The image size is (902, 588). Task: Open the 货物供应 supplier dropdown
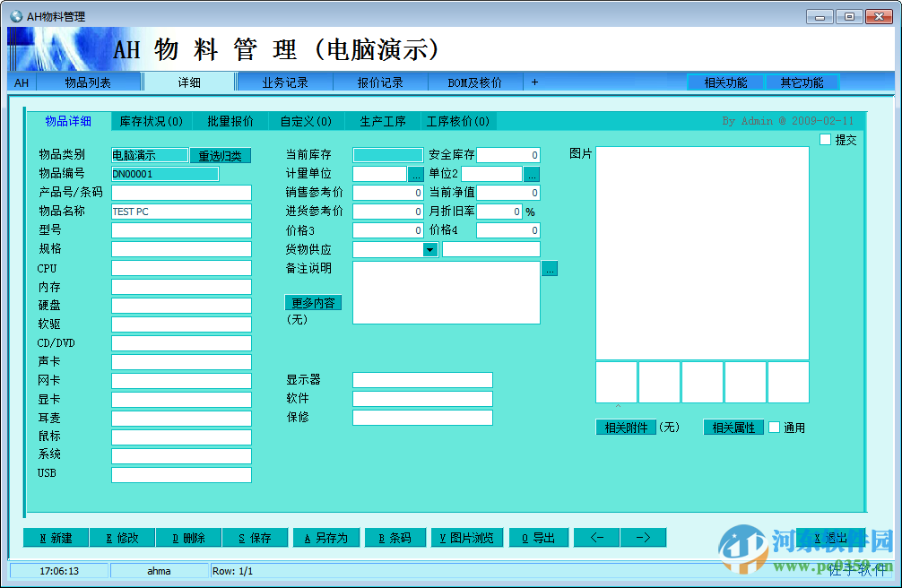click(x=429, y=249)
